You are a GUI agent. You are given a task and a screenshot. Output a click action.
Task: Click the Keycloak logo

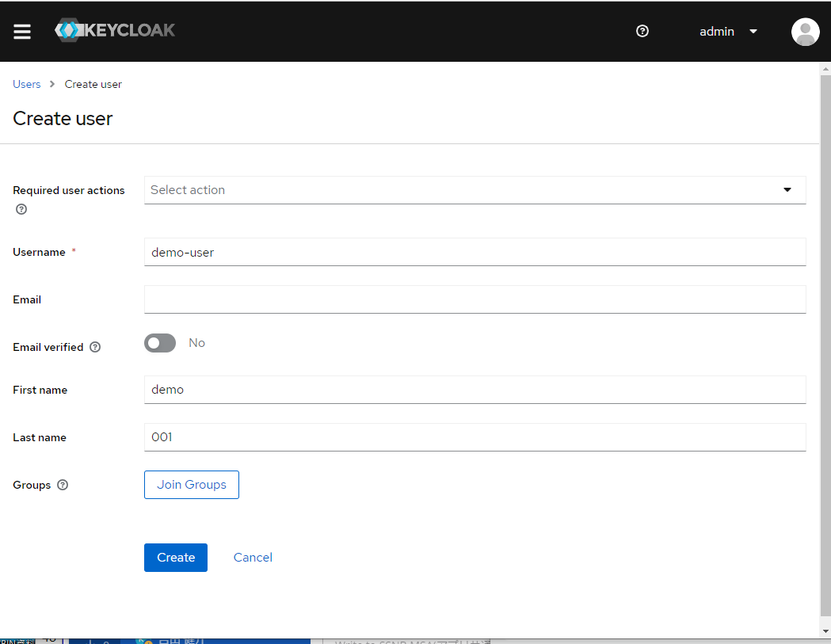[114, 31]
